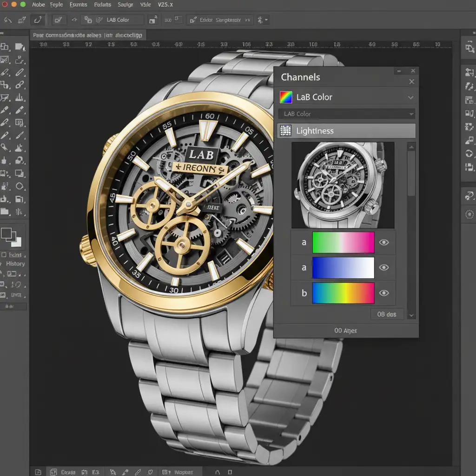Click the chain link tool icon

pyautogui.click(x=20, y=85)
